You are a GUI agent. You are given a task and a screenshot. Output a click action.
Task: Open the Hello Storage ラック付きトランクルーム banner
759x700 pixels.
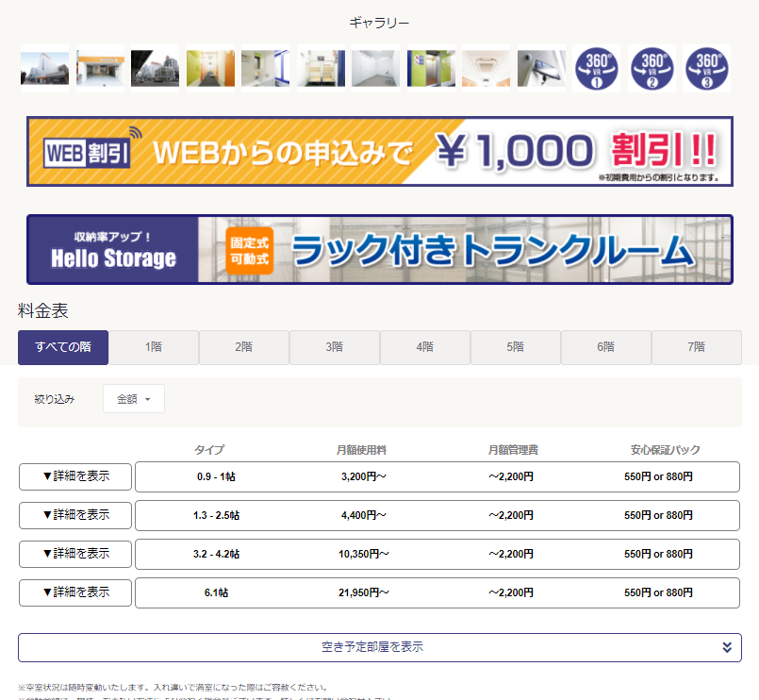coord(379,249)
